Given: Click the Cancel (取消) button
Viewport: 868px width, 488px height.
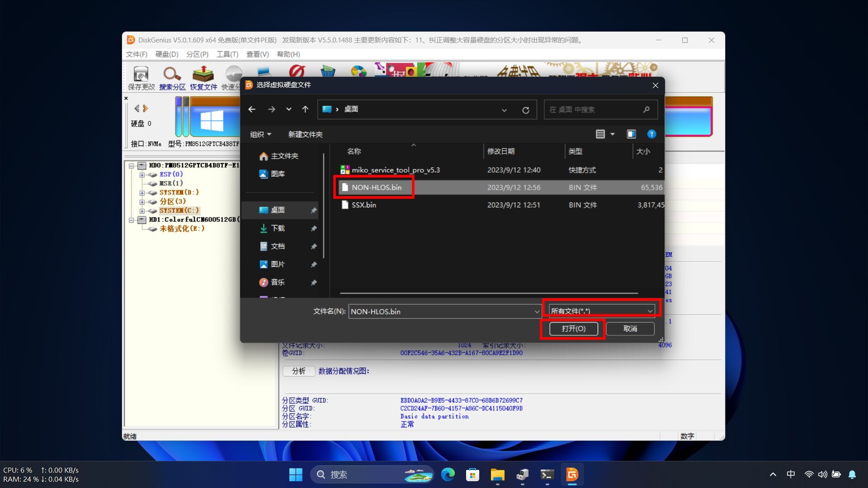Looking at the screenshot, I should (630, 328).
